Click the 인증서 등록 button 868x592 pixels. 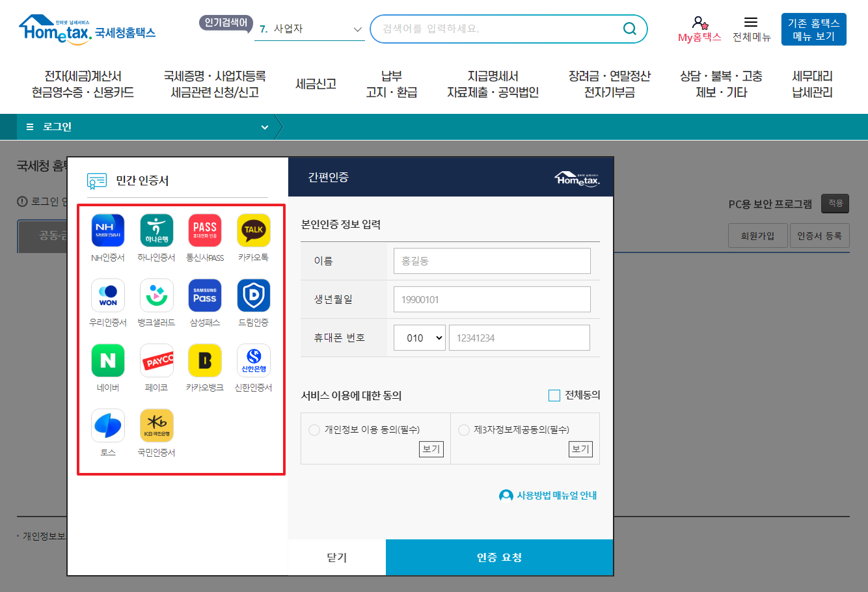[820, 236]
